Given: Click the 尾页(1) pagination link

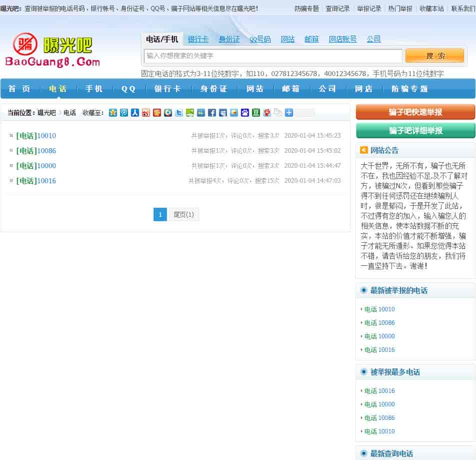Looking at the screenshot, I should [183, 215].
